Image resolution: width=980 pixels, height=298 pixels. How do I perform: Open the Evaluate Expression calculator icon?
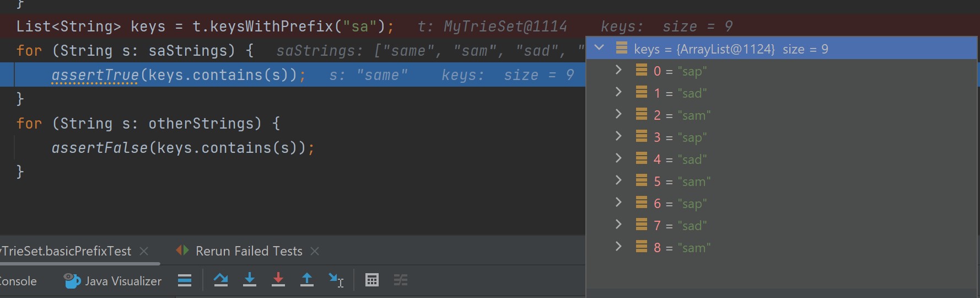(x=372, y=280)
